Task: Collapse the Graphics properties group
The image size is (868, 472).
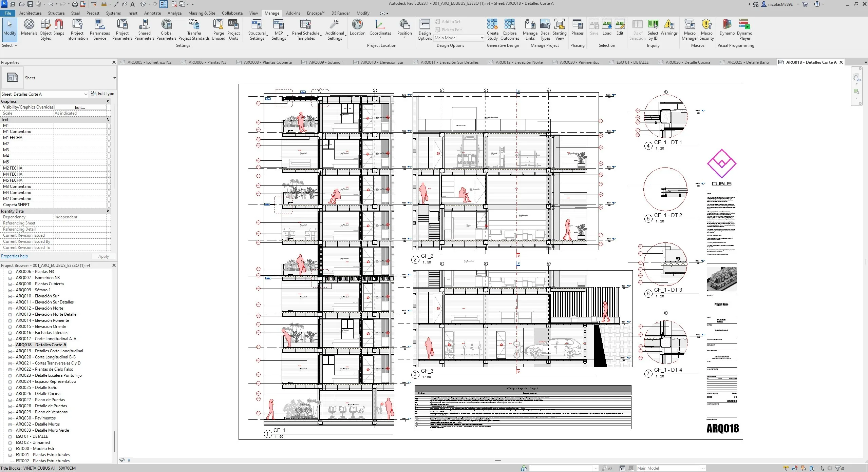Action: pos(108,101)
